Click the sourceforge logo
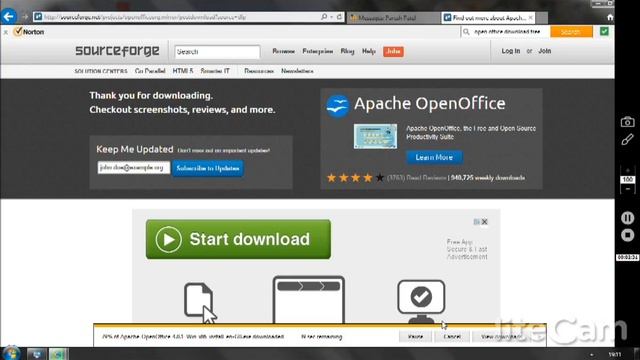 118,51
